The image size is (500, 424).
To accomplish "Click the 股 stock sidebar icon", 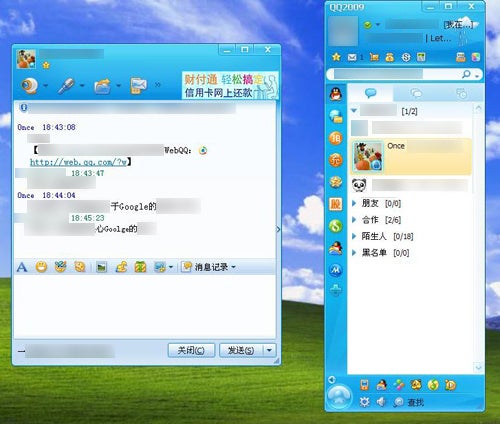I will click(x=336, y=204).
